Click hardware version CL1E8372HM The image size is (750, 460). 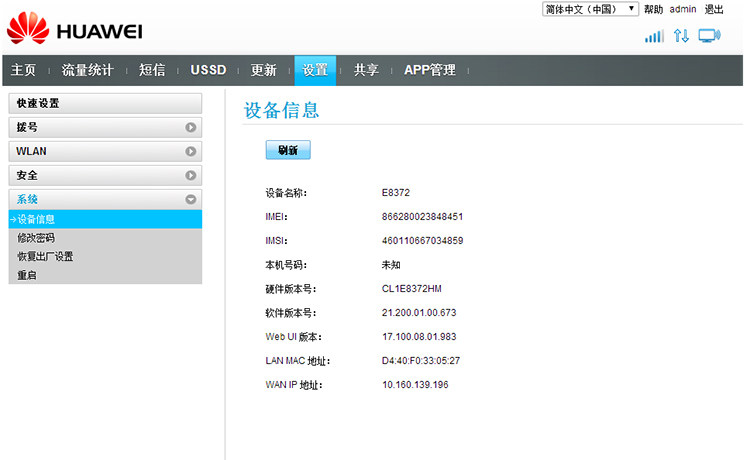pos(411,289)
